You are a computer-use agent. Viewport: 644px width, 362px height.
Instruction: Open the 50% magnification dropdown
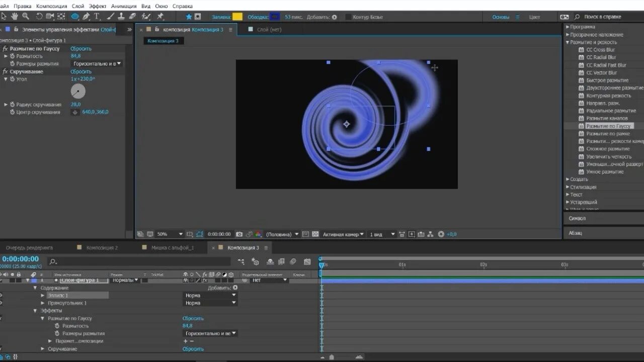(x=170, y=234)
